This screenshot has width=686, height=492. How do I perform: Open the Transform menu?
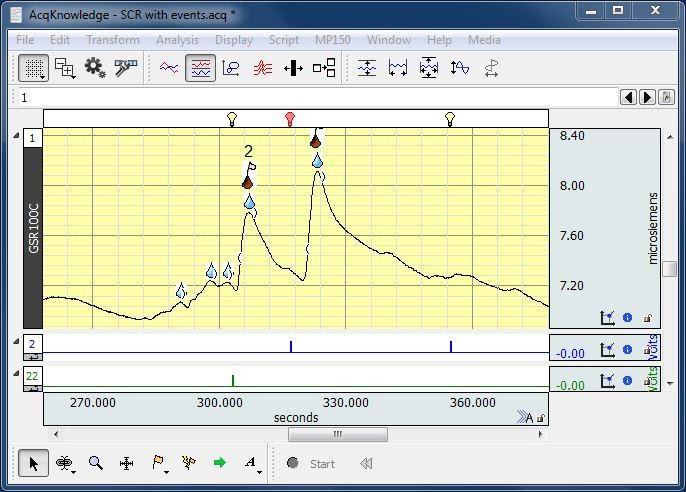(x=112, y=40)
